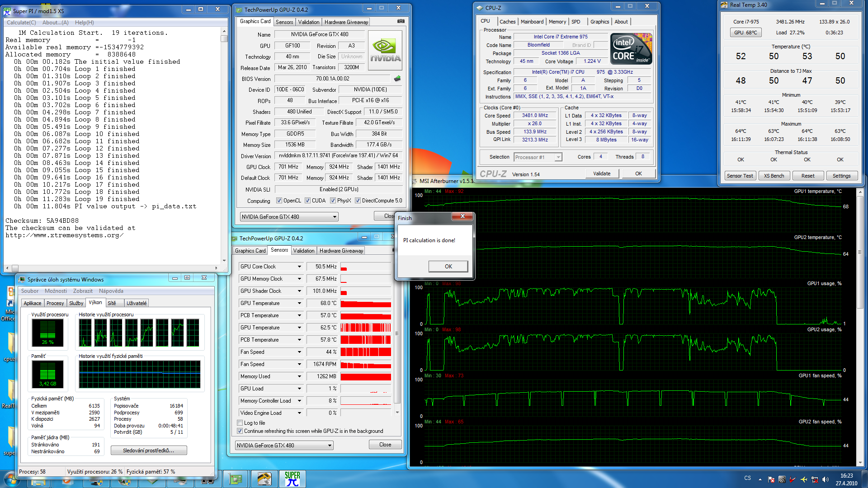Open the Caches tab in CPU-Z
Screen dimensions: 868x488
pos(507,22)
